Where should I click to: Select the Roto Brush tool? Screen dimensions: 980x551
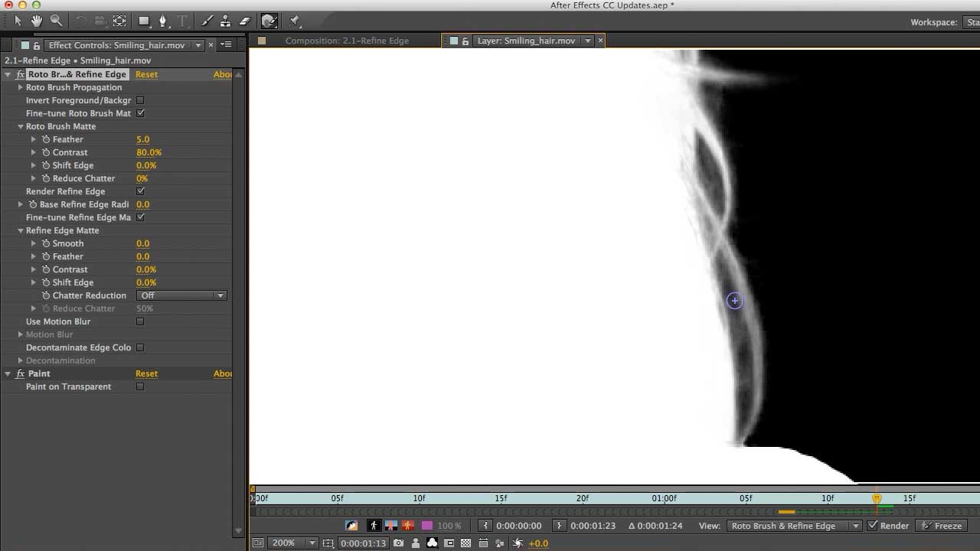(x=269, y=21)
